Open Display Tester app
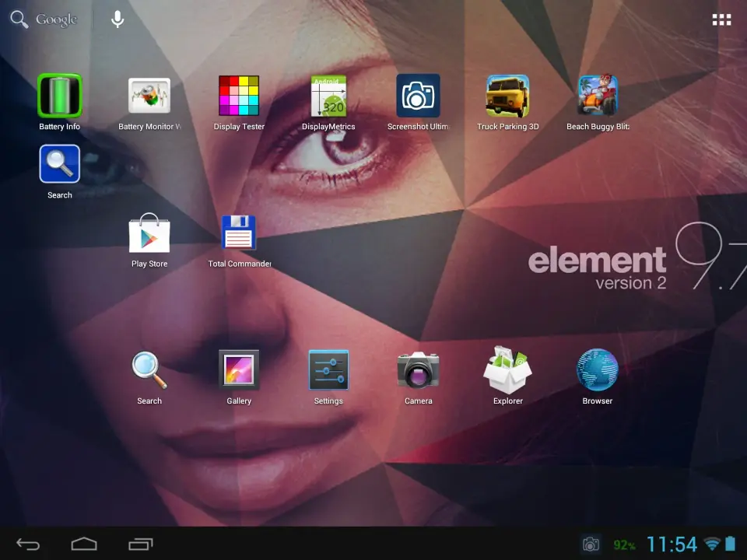747x560 pixels. 239,96
